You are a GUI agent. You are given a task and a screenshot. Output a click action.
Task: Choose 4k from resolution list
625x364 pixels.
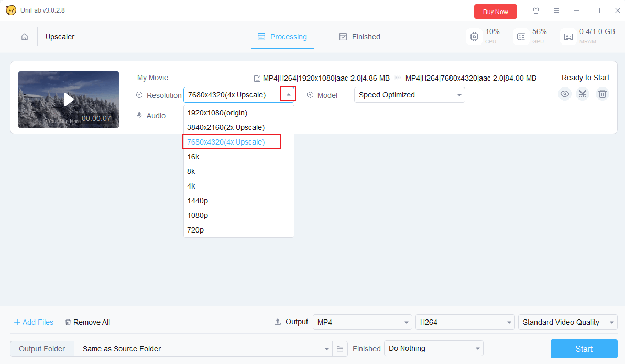(239, 186)
